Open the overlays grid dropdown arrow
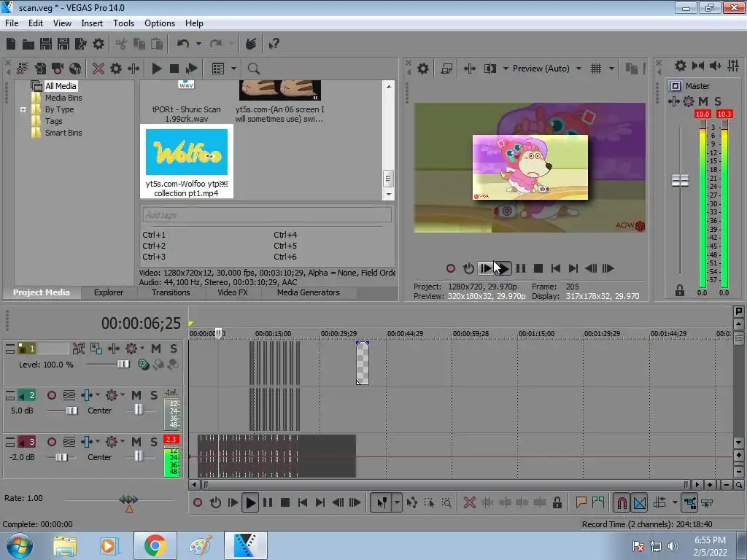This screenshot has height=560, width=747. (611, 69)
